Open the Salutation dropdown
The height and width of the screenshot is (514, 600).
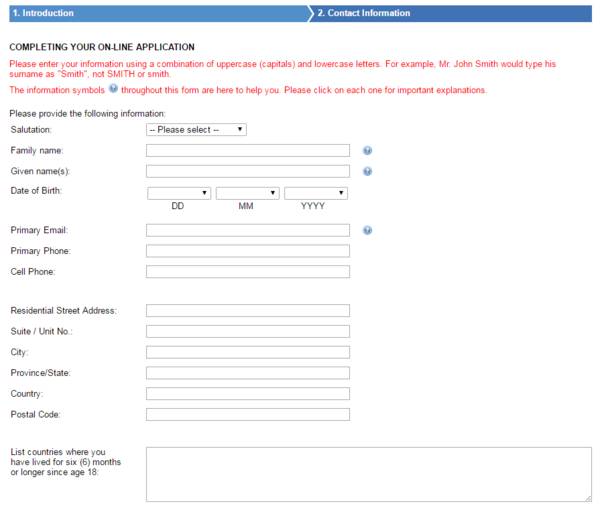[196, 130]
